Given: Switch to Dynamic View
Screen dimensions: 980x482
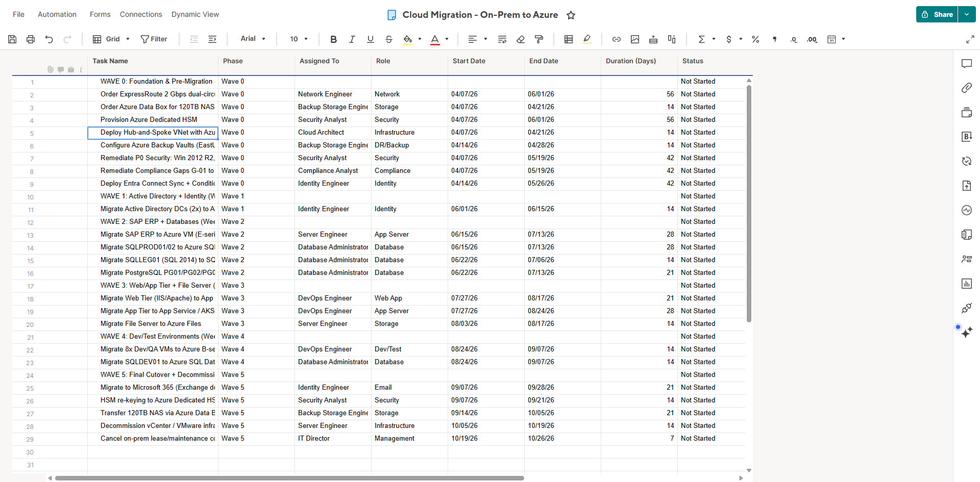Looking at the screenshot, I should (195, 14).
